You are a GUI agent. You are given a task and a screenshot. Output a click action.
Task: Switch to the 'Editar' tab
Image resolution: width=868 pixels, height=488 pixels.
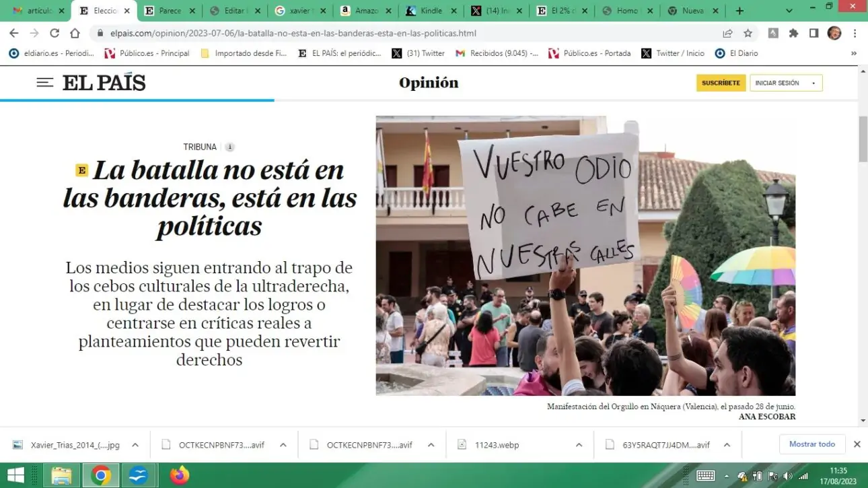(234, 11)
